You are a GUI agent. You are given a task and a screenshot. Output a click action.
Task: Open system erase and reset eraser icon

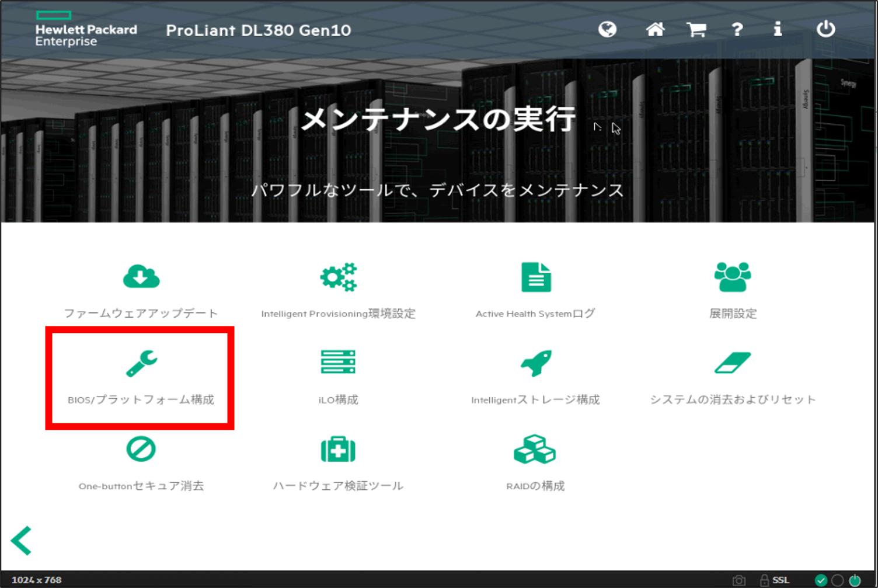pyautogui.click(x=733, y=363)
